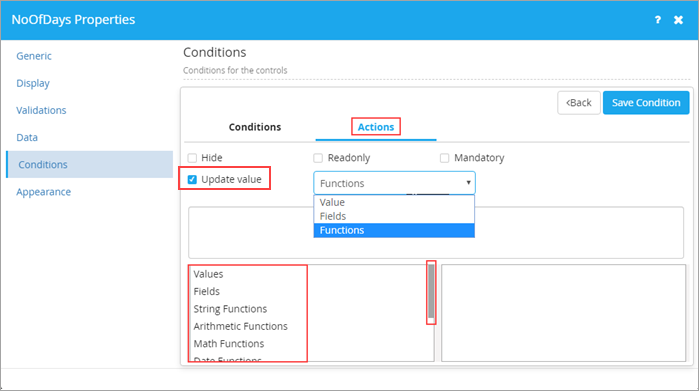Image resolution: width=699 pixels, height=391 pixels.
Task: Select Arithmetic Functions in the list
Action: click(240, 326)
